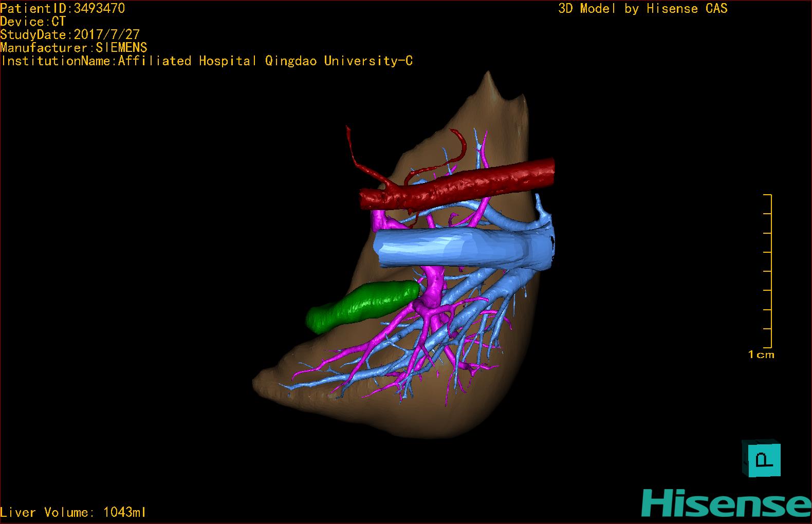The height and width of the screenshot is (524, 812).
Task: Click the Liver Volume: 1043ml readout
Action: click(x=73, y=512)
